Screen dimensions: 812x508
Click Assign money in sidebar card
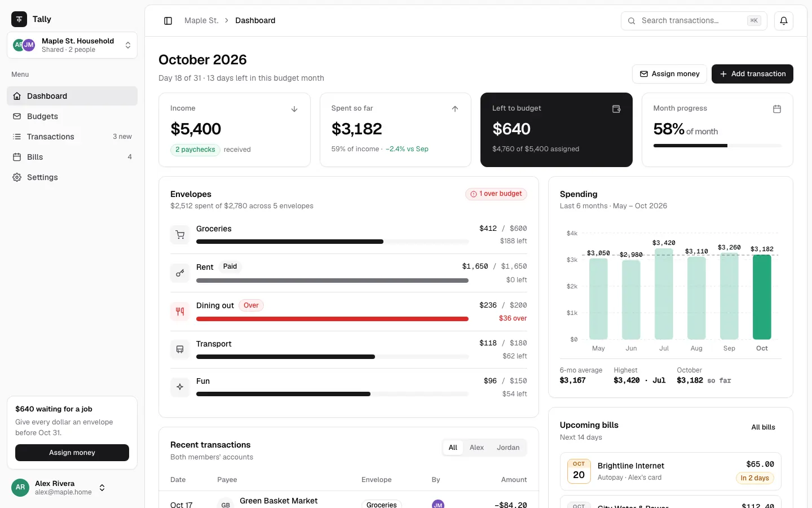pos(72,453)
